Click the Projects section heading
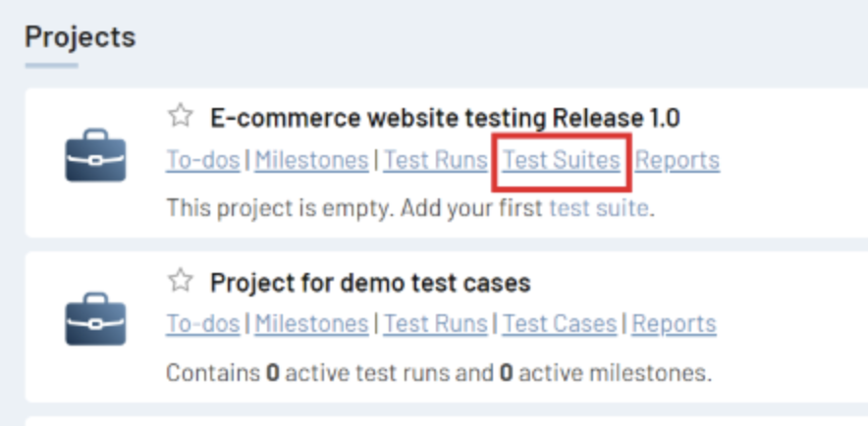 point(80,37)
